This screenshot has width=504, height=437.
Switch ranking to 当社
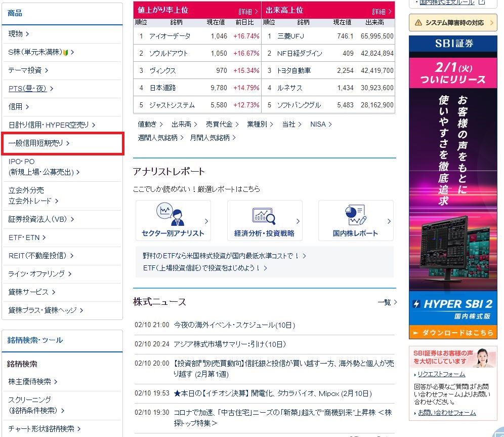pyautogui.click(x=291, y=124)
